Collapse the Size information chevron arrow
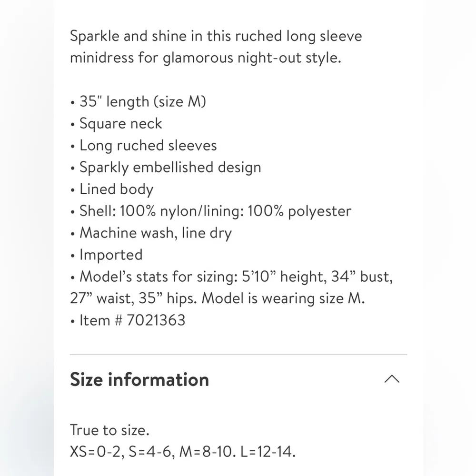Viewport: 476px width, 476px height. click(x=391, y=379)
